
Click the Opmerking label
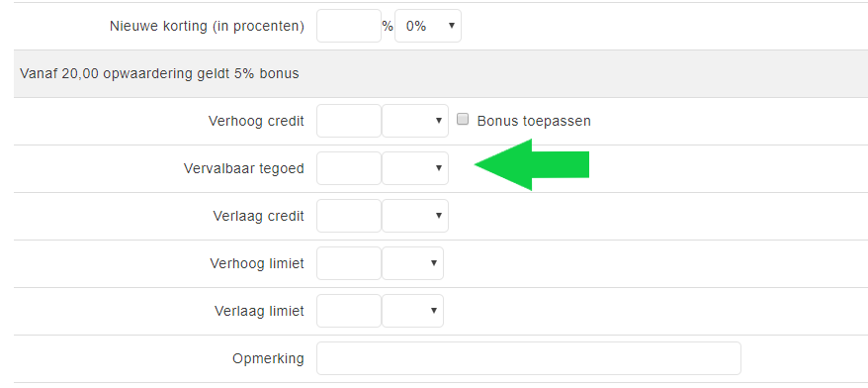click(268, 359)
